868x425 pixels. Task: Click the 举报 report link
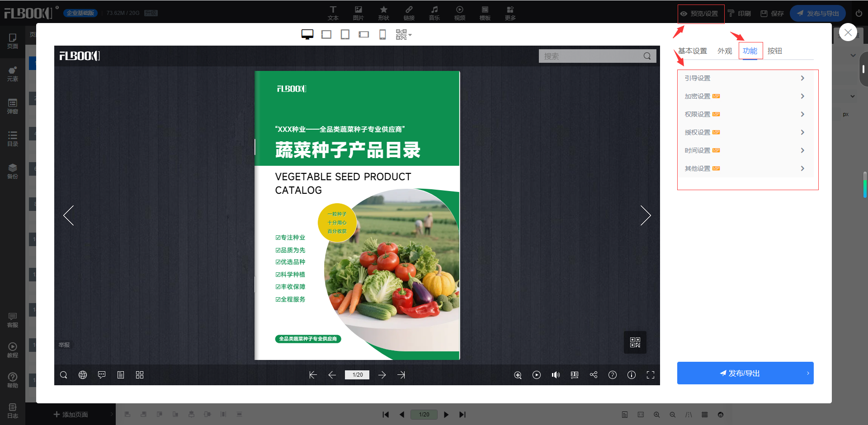64,345
